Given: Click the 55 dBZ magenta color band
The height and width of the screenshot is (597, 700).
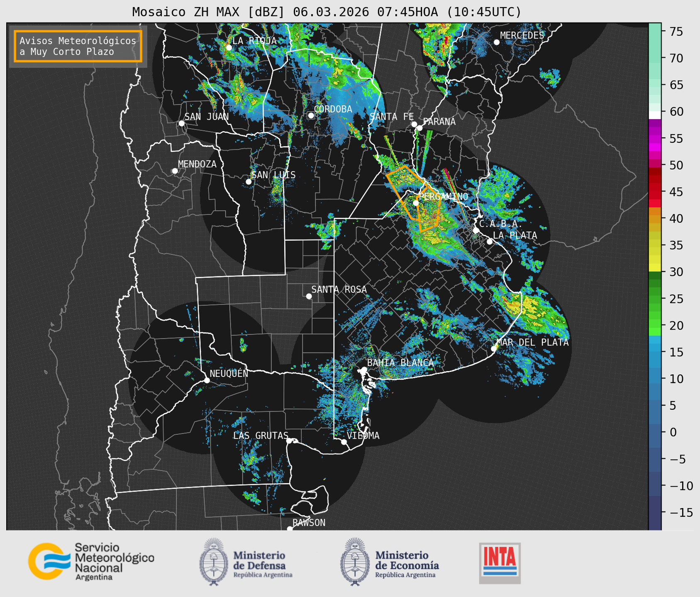Looking at the screenshot, I should (x=655, y=139).
